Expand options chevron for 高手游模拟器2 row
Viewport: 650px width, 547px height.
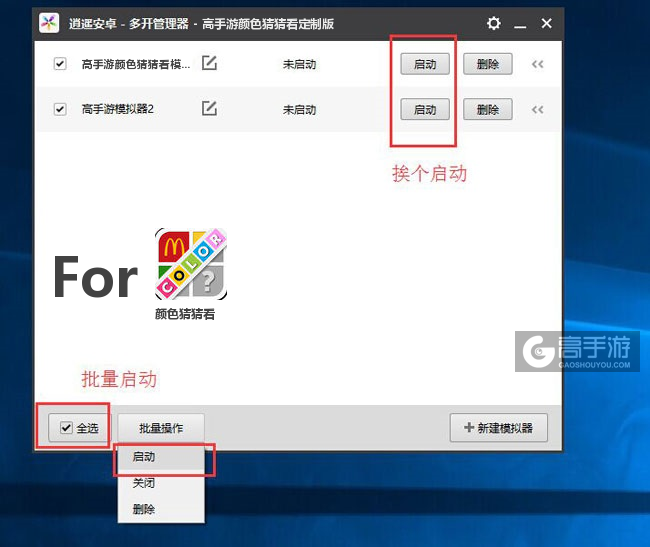point(538,110)
